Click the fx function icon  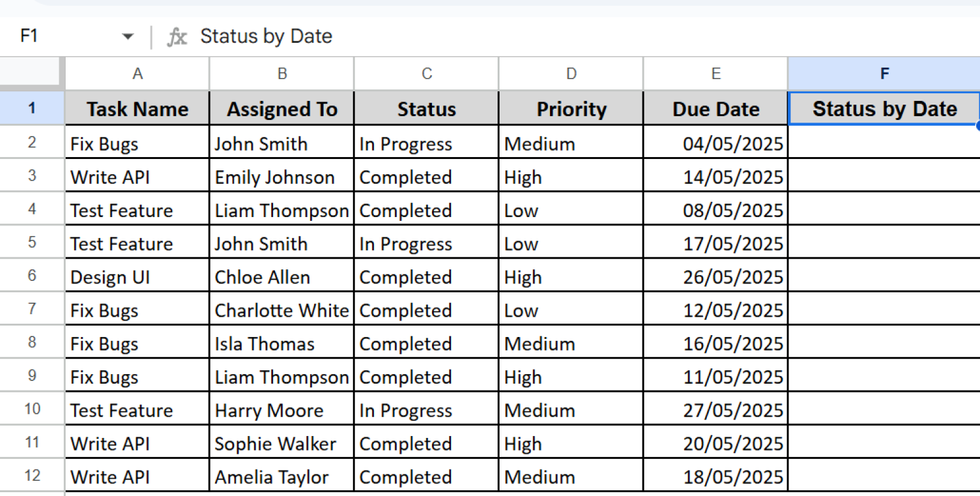(x=177, y=37)
